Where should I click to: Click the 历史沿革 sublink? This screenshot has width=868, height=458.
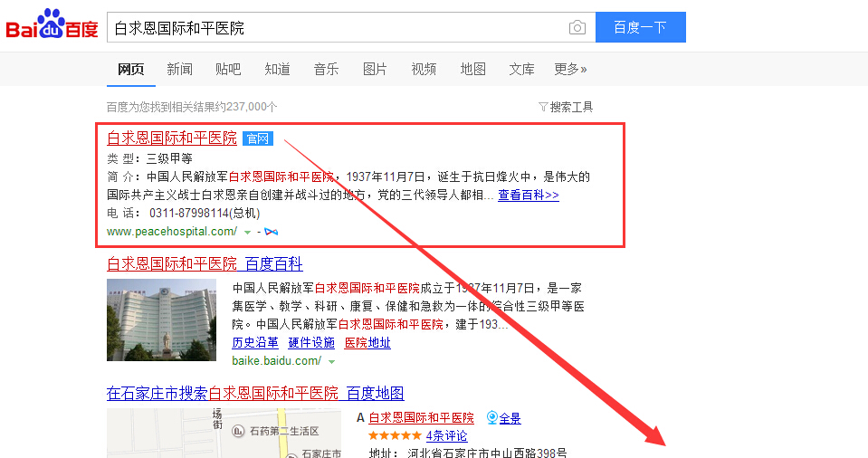[x=255, y=343]
